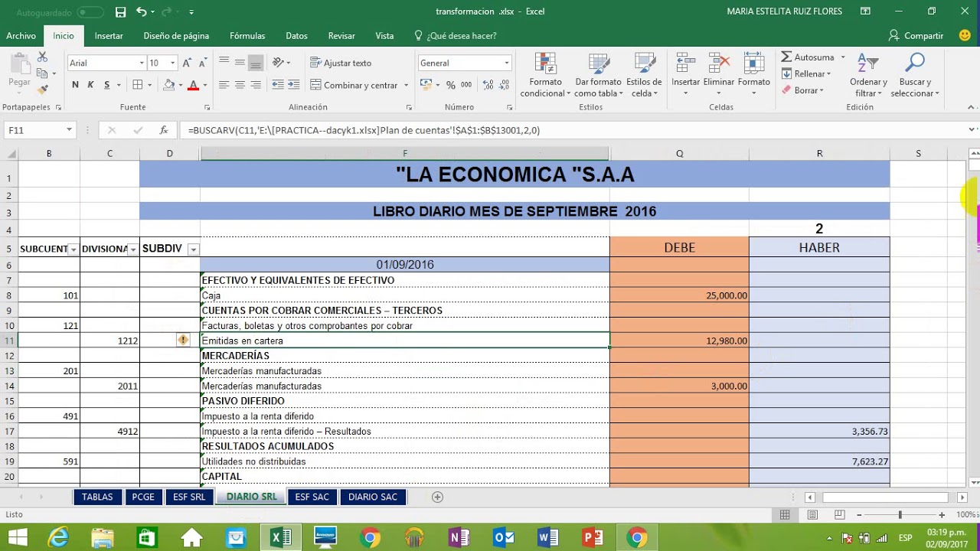Viewport: 980px width, 551px height.
Task: Click the align left icon
Action: tap(224, 85)
